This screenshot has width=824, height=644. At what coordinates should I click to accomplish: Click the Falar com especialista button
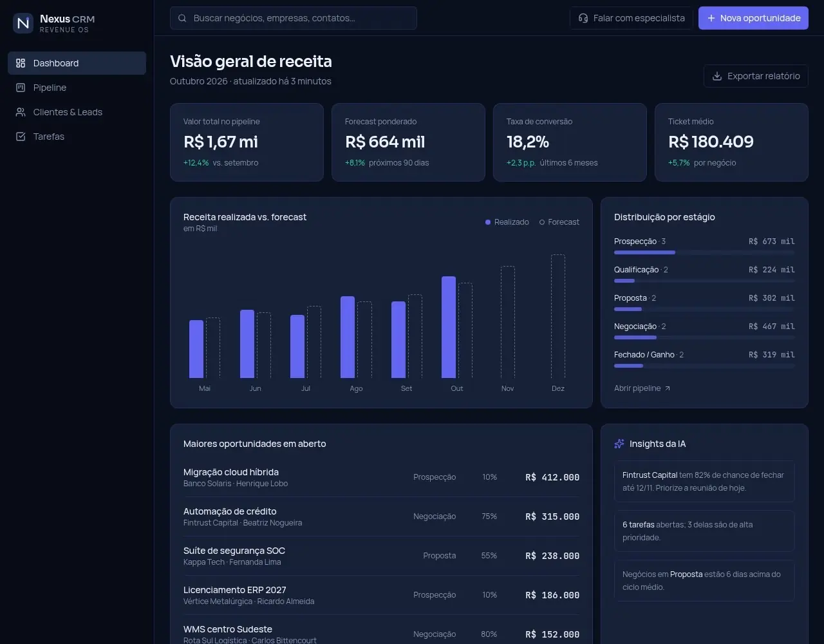tap(631, 18)
